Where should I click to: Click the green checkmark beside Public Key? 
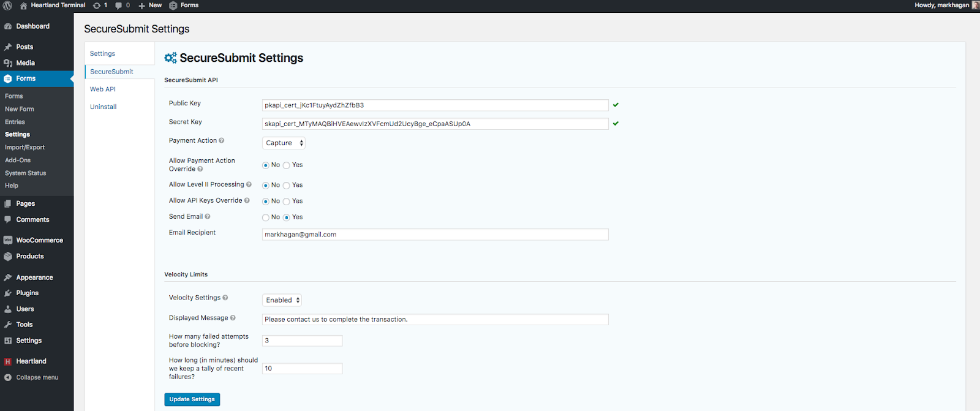tap(616, 105)
